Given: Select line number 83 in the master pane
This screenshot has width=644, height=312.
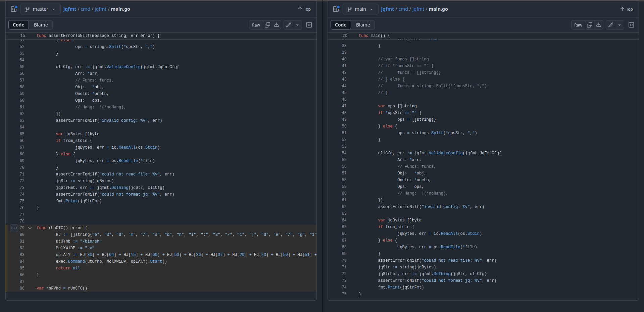Looking at the screenshot, I should click(21, 255).
